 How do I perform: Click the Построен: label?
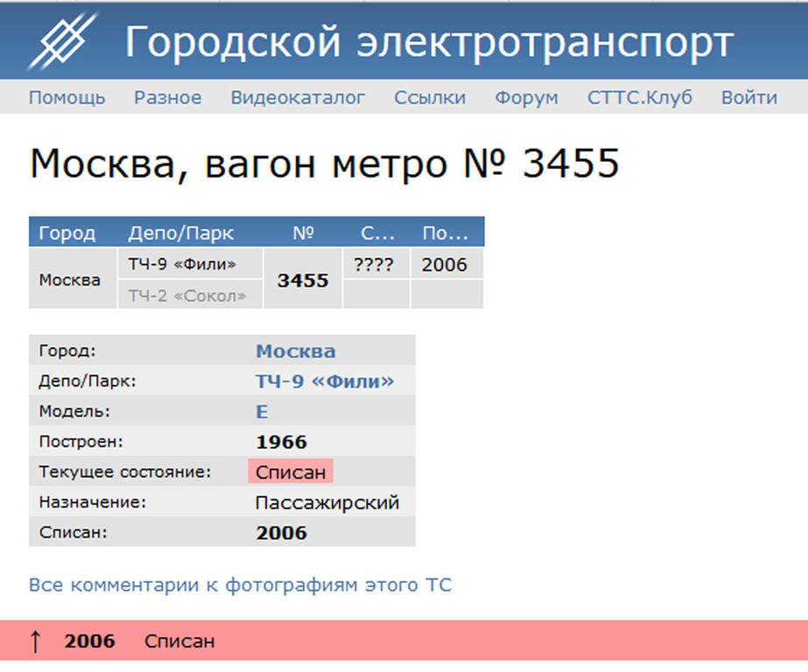coord(81,442)
